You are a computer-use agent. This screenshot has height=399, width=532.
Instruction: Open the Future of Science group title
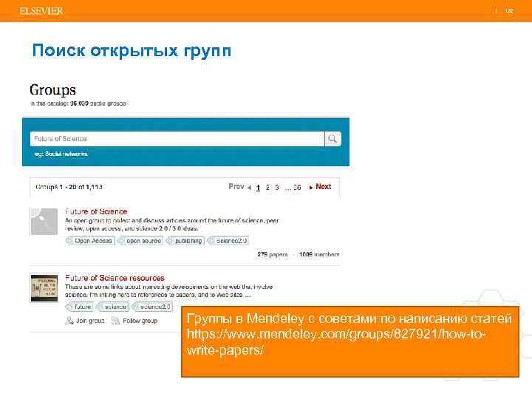click(96, 211)
